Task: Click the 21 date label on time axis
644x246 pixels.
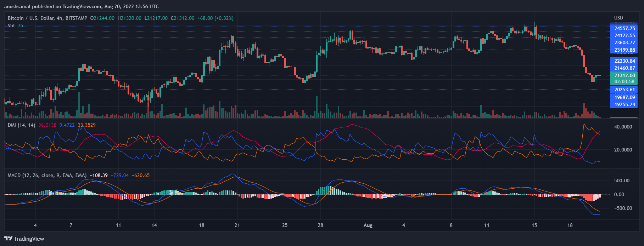Action: (237, 225)
